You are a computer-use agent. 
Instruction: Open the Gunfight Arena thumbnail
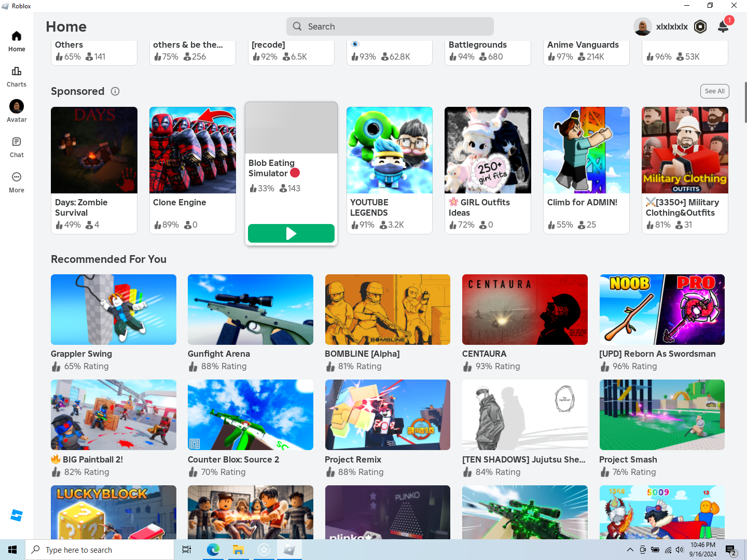tap(251, 310)
